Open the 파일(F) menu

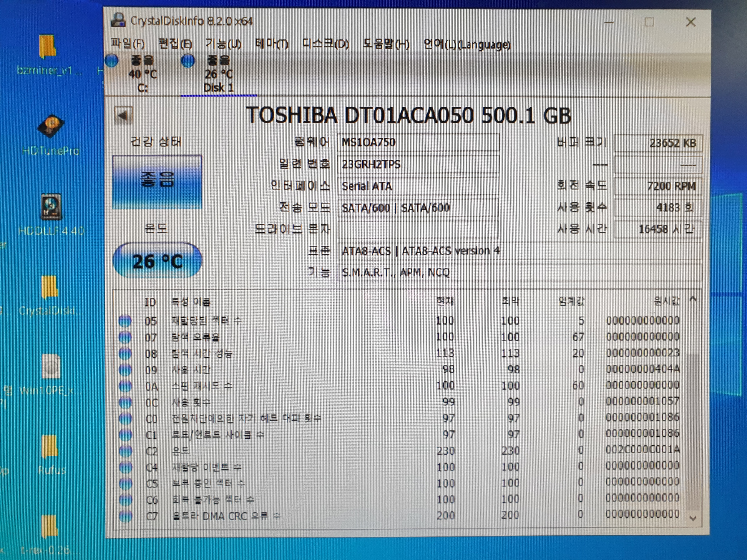(x=128, y=44)
